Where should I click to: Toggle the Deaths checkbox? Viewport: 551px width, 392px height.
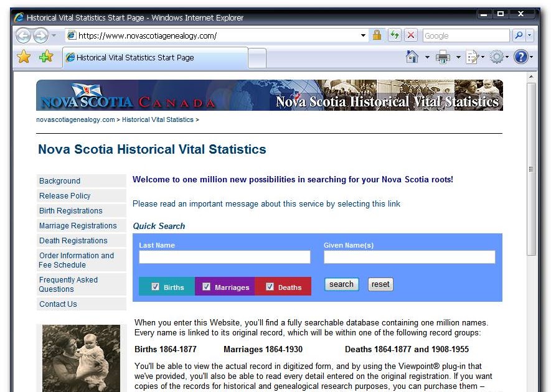(x=270, y=286)
